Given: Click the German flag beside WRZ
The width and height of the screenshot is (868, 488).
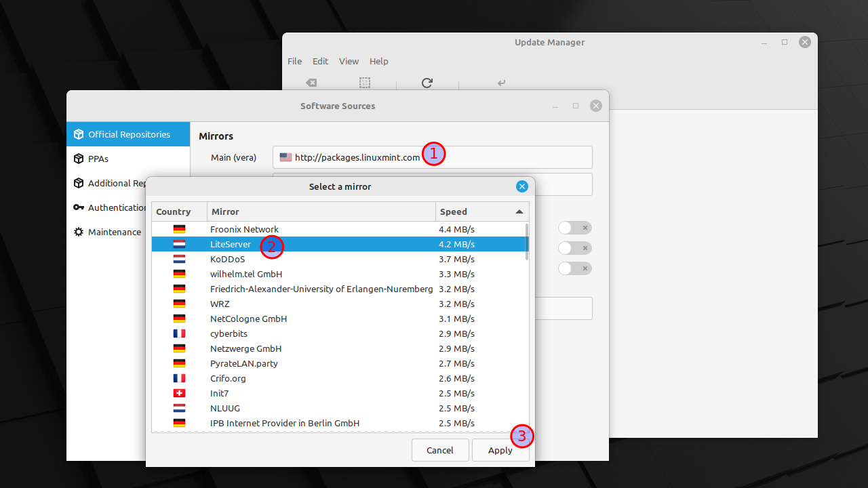Looking at the screenshot, I should (x=179, y=304).
